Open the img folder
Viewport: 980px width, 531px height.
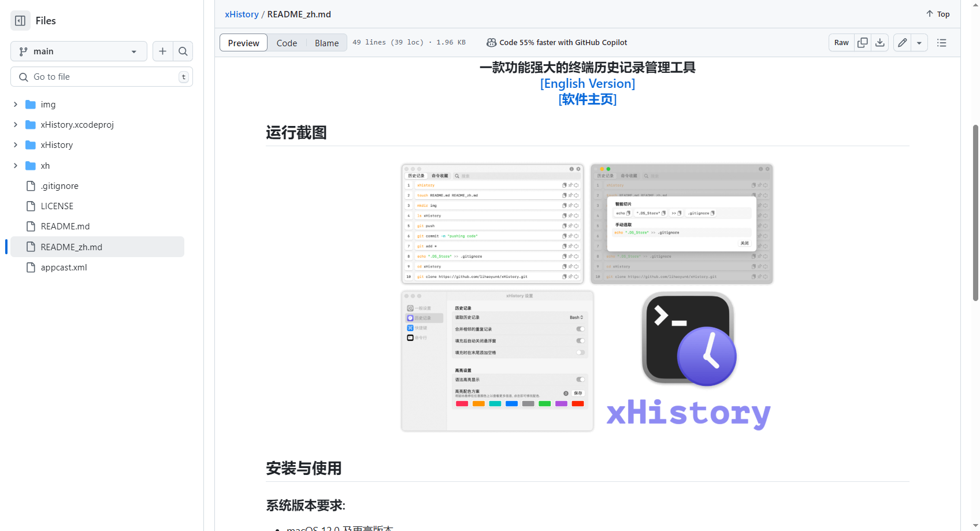point(48,105)
